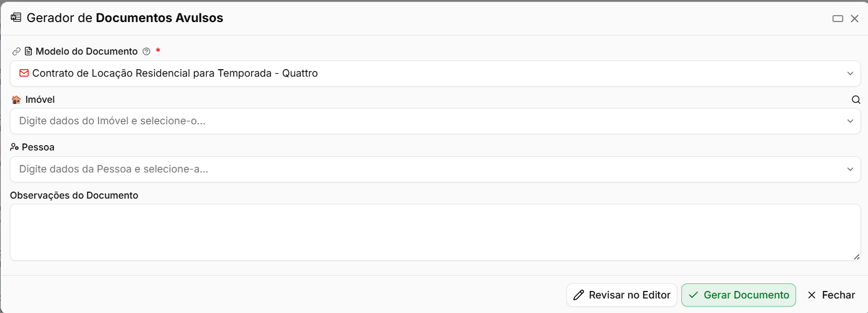The width and height of the screenshot is (868, 313).
Task: Click the person icon beside Pessoa label
Action: 14,147
